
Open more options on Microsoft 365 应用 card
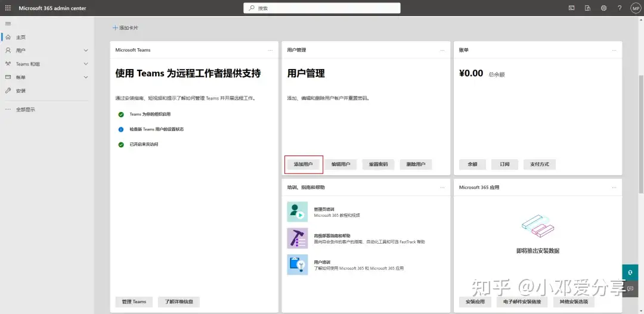click(x=614, y=188)
